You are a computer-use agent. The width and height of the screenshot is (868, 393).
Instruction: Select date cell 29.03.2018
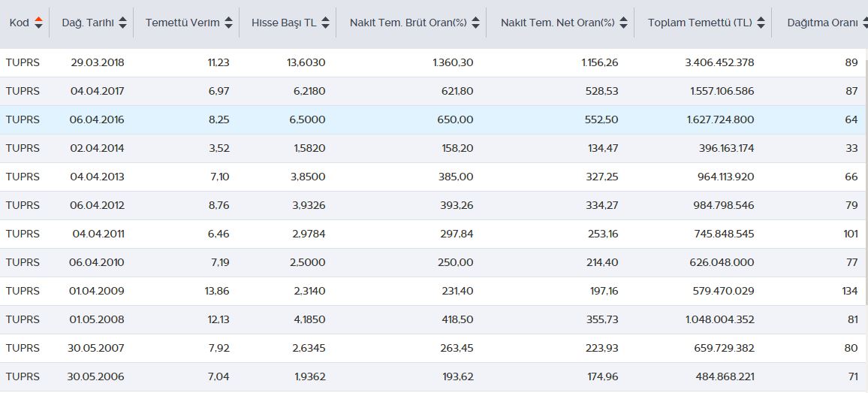98,62
